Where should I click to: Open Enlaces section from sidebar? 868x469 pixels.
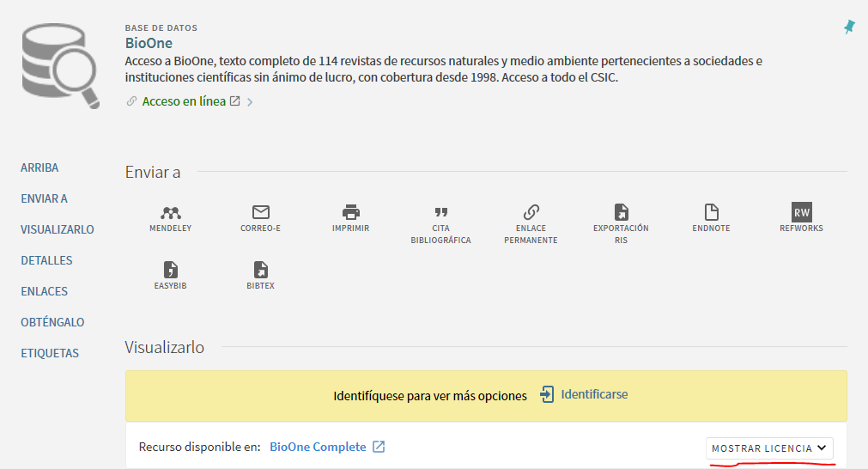coord(45,292)
